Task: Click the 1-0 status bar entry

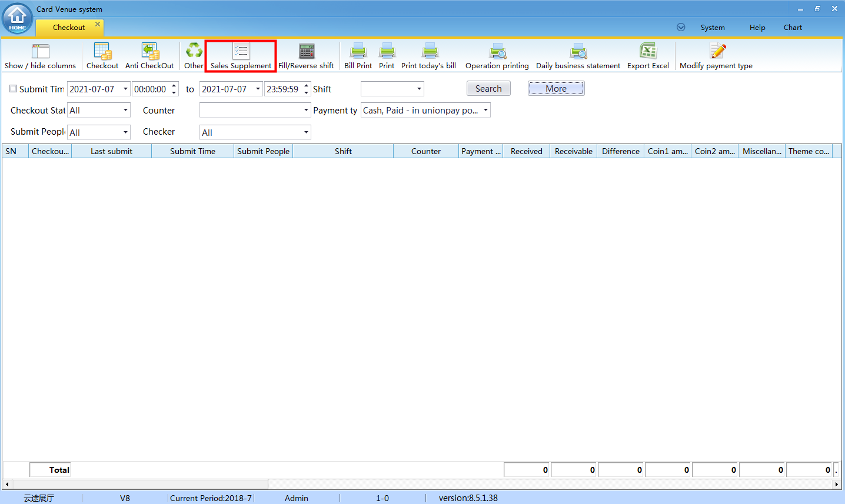Action: point(382,498)
